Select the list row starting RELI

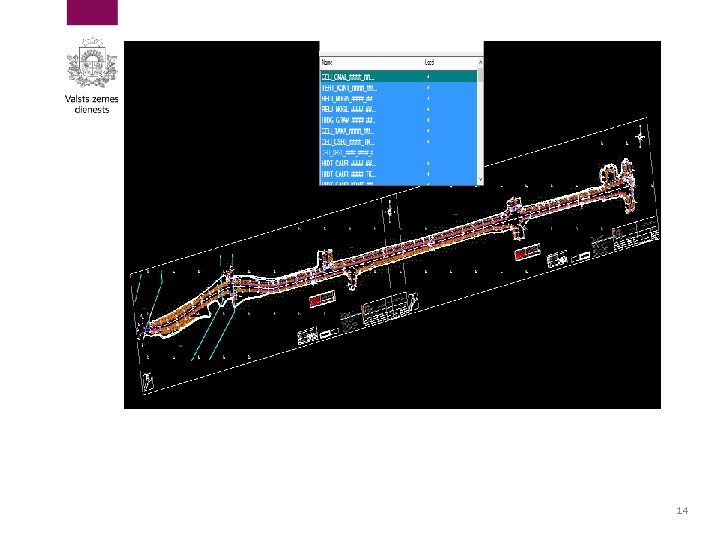[399, 109]
